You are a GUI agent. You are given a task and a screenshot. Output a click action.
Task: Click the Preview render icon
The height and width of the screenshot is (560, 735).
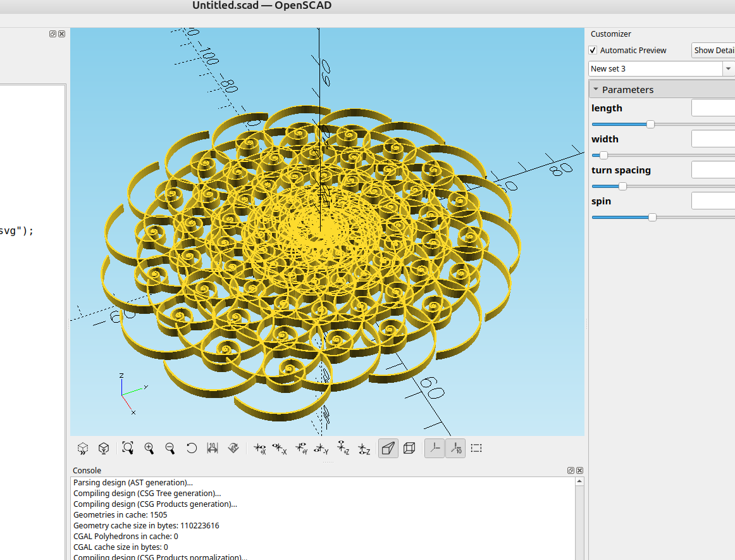click(x=82, y=449)
